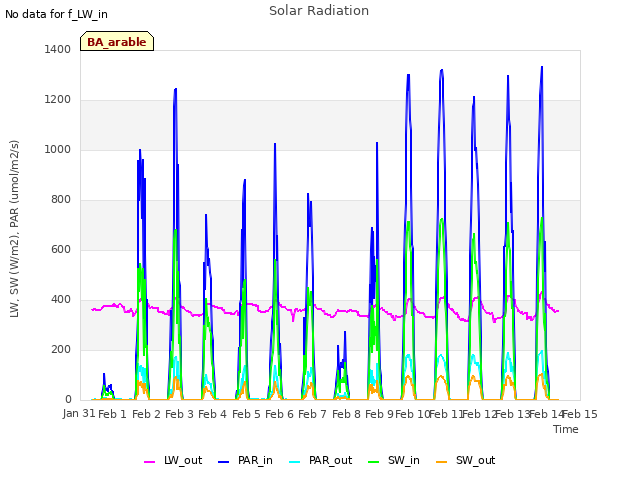
Task: Click the Feb 13 x-axis date label
Action: [x=512, y=414]
